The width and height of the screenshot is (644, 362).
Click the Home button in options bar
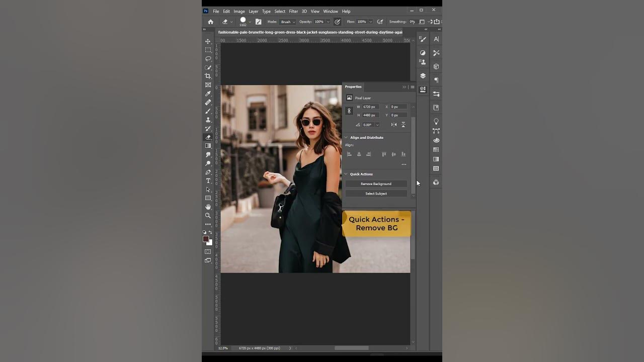click(x=210, y=22)
